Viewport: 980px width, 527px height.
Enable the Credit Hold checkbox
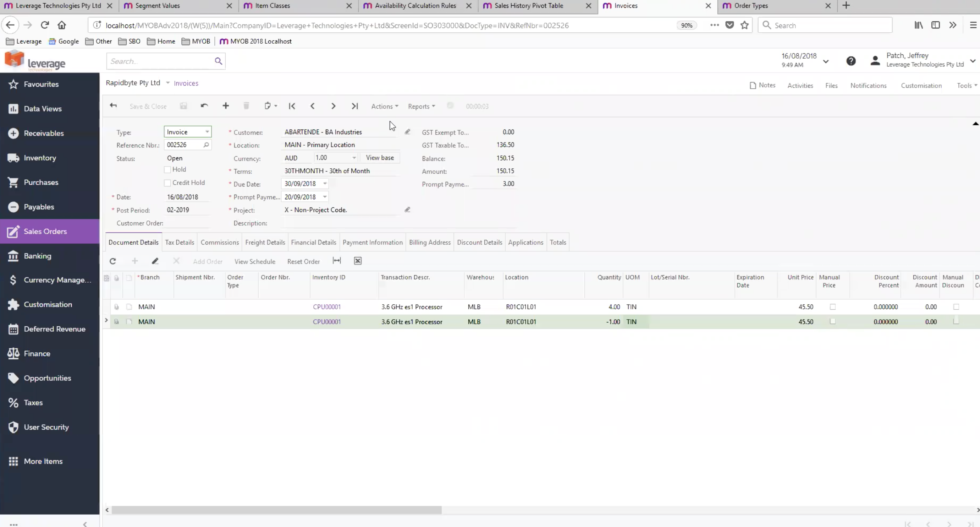[167, 183]
